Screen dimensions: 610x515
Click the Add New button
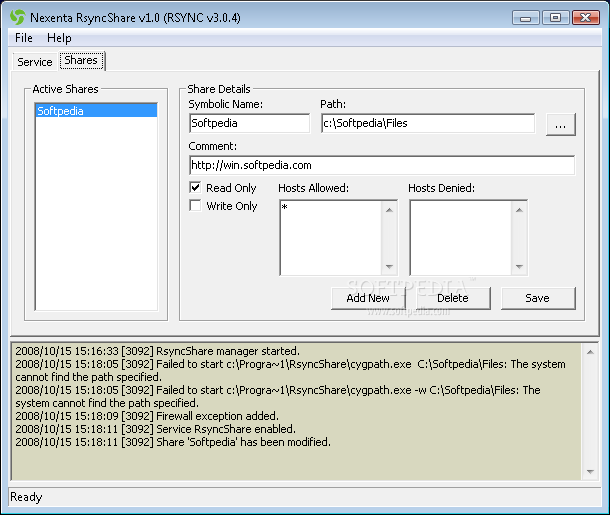(x=368, y=298)
